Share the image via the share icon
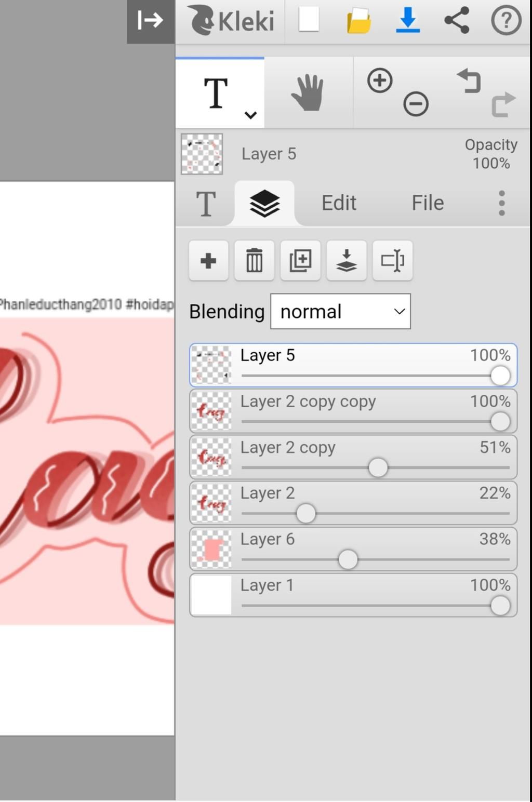The image size is (532, 802). tap(457, 21)
